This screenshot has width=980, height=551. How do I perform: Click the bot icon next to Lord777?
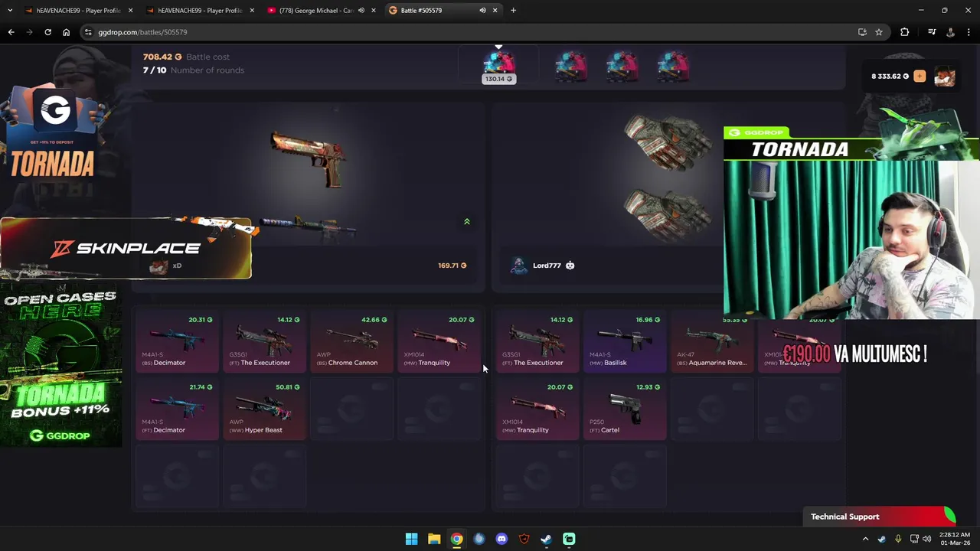click(570, 266)
